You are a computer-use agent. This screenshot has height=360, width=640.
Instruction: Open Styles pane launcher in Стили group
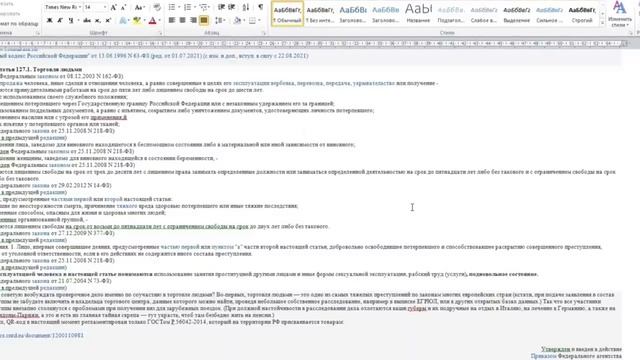click(630, 33)
